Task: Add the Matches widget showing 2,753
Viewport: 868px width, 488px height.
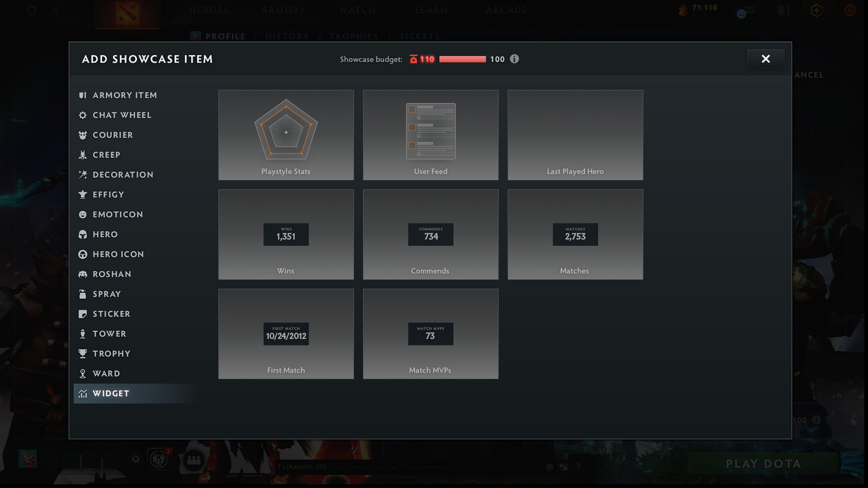Action: pos(575,235)
